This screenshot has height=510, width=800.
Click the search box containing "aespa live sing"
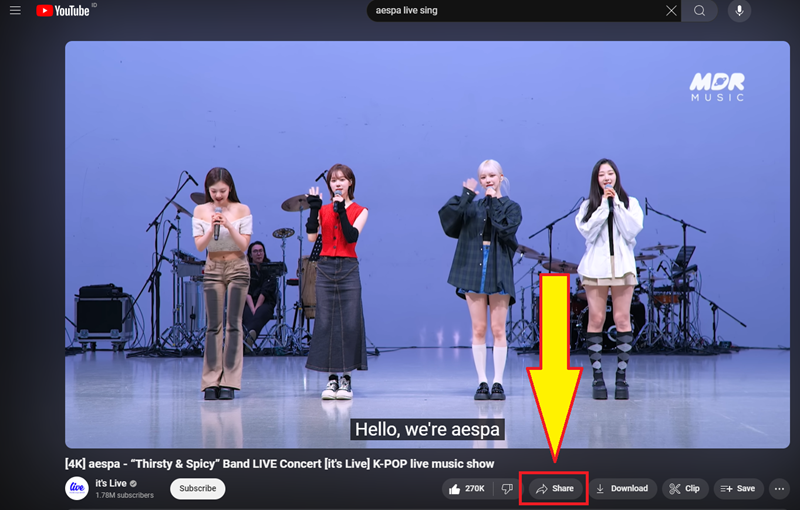tap(515, 11)
